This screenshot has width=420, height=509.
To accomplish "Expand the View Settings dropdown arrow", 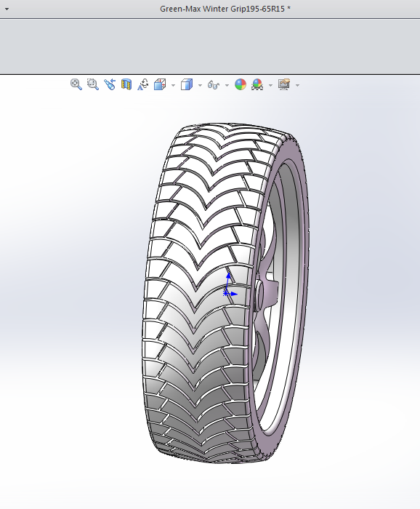I will [298, 85].
